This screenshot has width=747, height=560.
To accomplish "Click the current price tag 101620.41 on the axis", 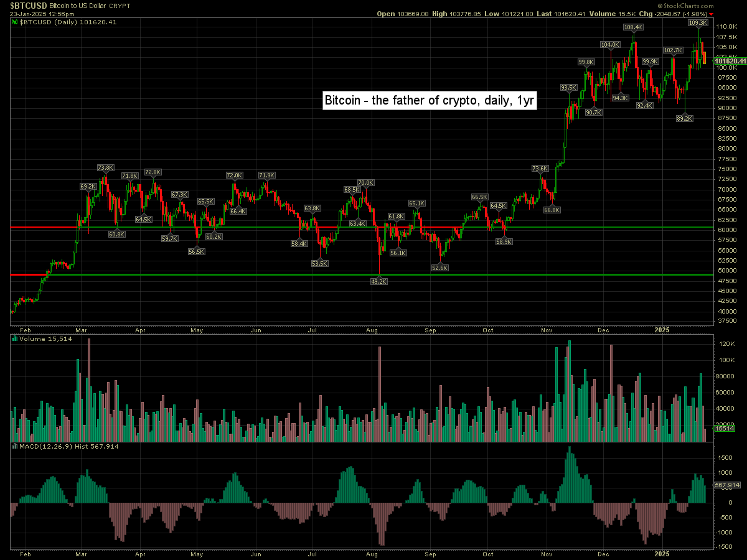I will click(730, 61).
